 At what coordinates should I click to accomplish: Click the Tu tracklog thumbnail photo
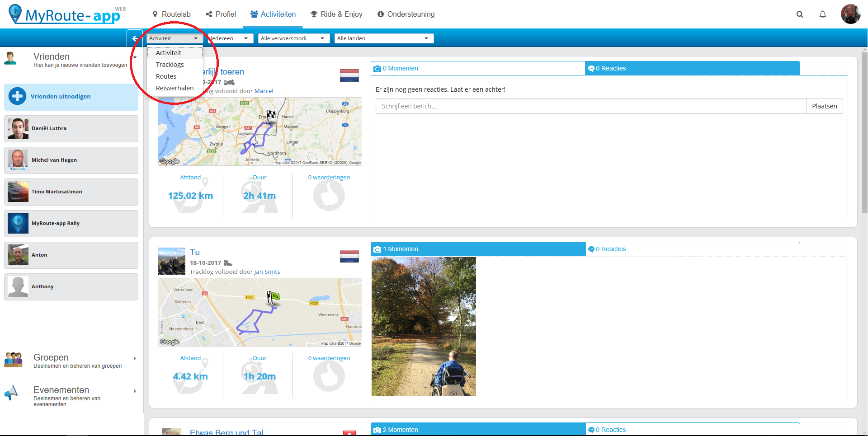(172, 261)
